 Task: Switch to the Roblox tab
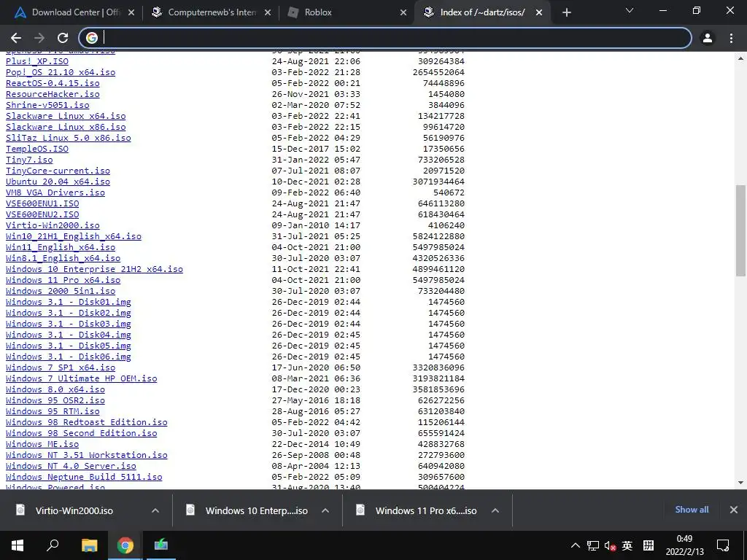[x=347, y=12]
